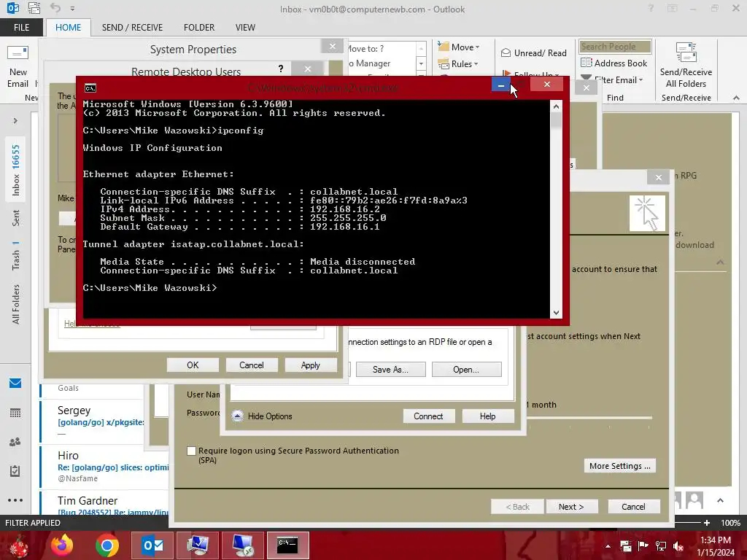Click Next > in account setup wizard
The image size is (747, 560).
click(x=572, y=507)
